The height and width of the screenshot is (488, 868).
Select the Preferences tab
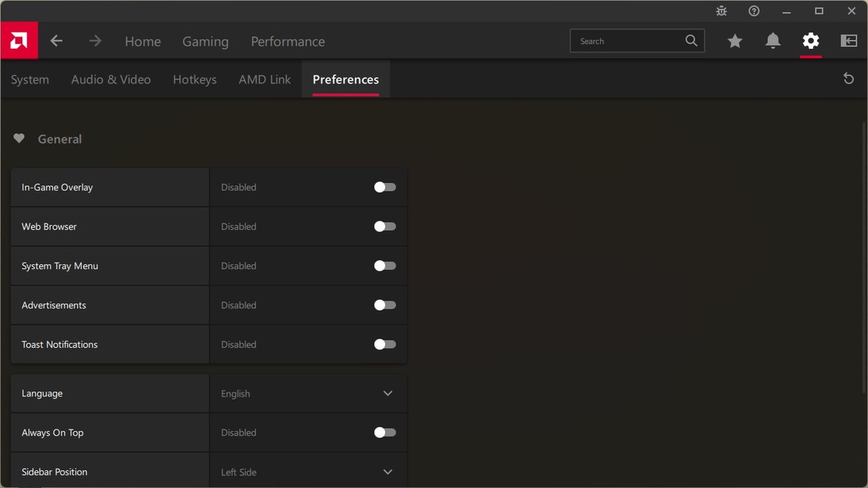346,79
